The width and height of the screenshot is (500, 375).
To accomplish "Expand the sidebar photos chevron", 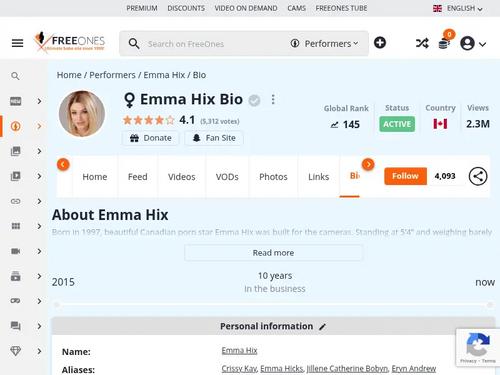I will point(39,151).
